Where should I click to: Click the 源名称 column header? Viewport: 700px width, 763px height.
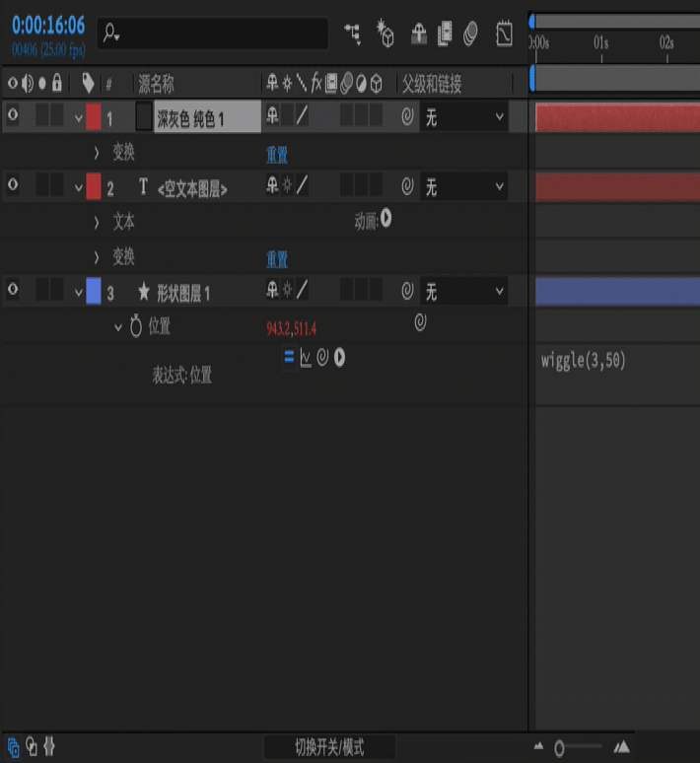[156, 84]
